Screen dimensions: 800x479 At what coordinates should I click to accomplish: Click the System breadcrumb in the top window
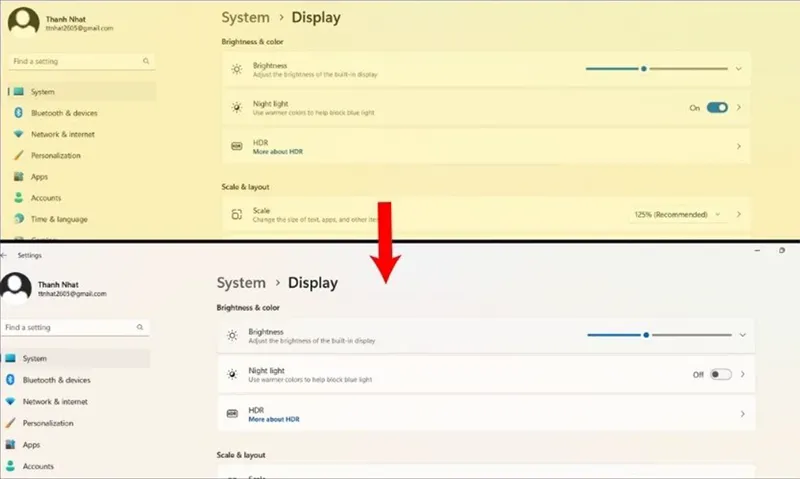[x=245, y=17]
